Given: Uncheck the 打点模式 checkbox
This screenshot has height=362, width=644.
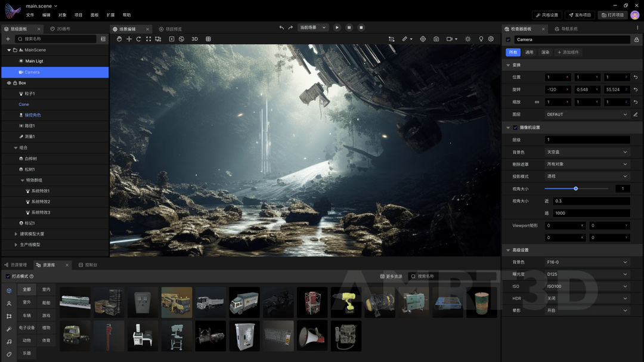Looking at the screenshot, I should point(8,276).
